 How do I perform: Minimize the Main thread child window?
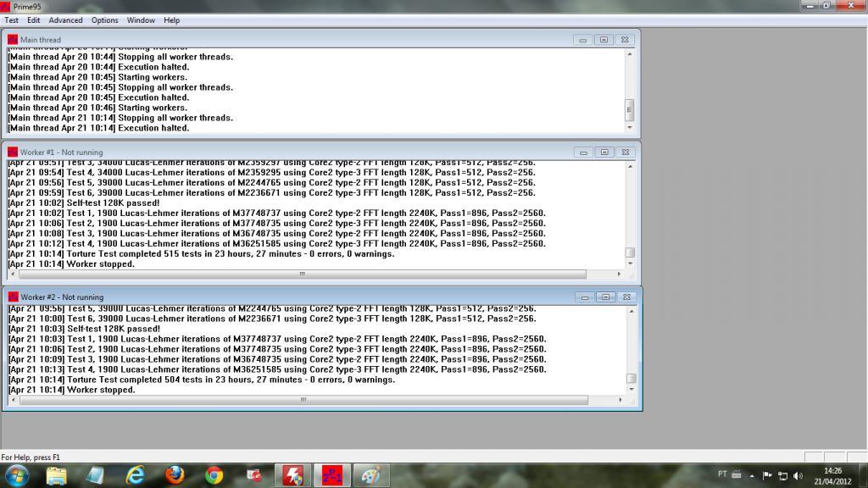click(582, 40)
